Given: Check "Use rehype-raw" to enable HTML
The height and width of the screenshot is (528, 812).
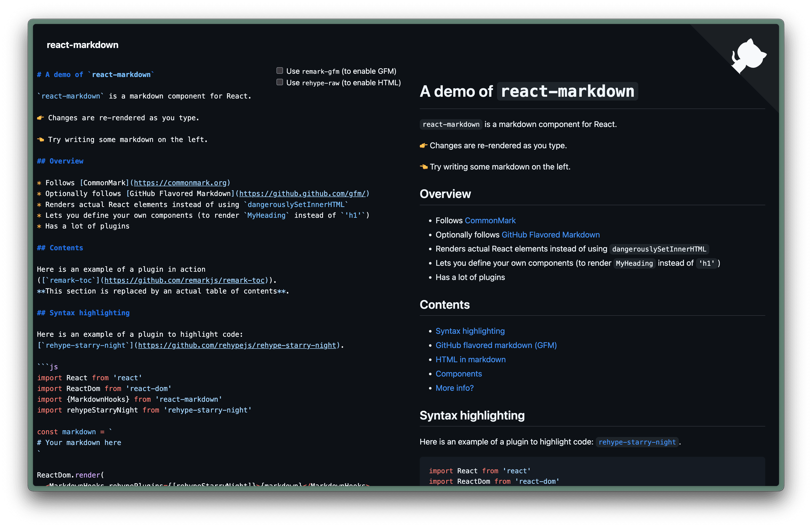Looking at the screenshot, I should [x=279, y=82].
